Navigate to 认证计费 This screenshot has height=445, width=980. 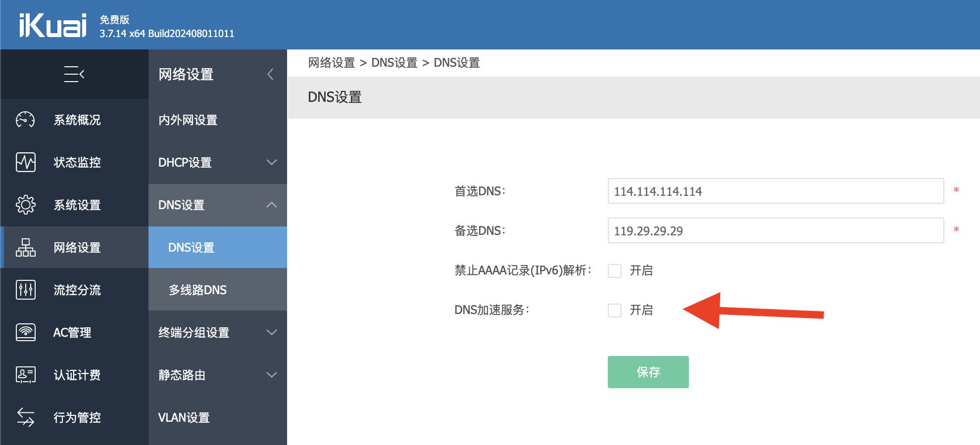coord(77,375)
